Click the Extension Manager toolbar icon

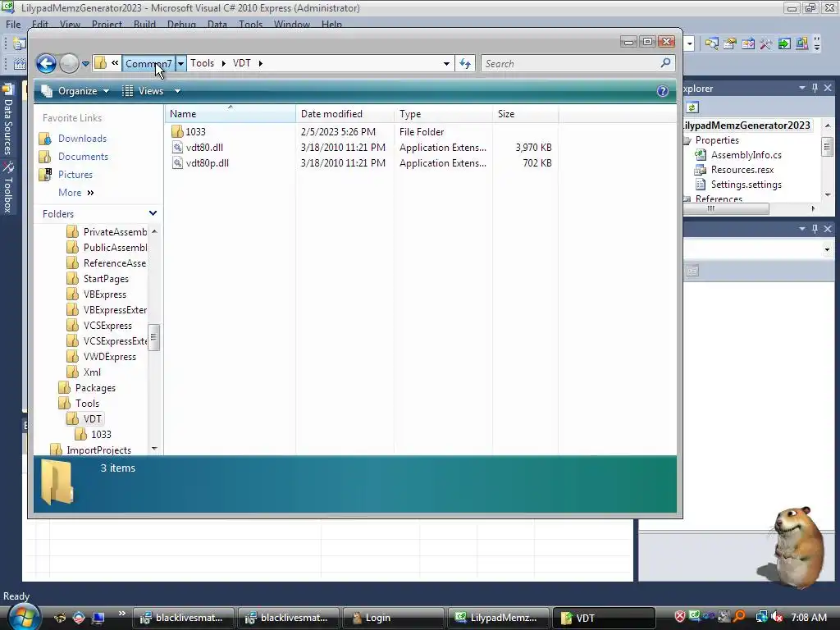tap(802, 43)
